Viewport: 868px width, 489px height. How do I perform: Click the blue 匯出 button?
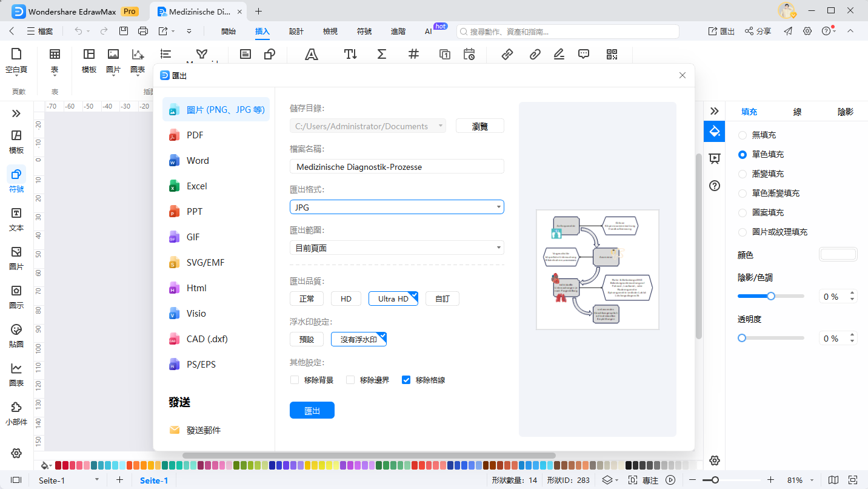click(x=312, y=411)
